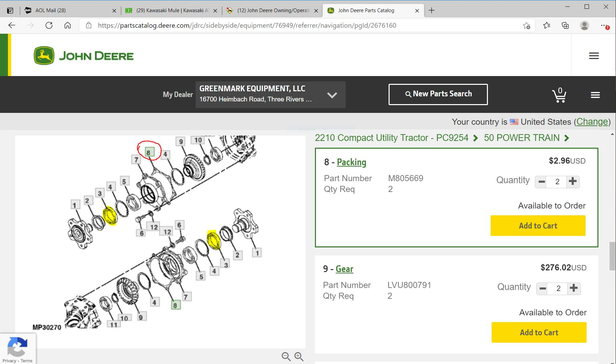Increase Gear quantity with plus

pos(574,288)
